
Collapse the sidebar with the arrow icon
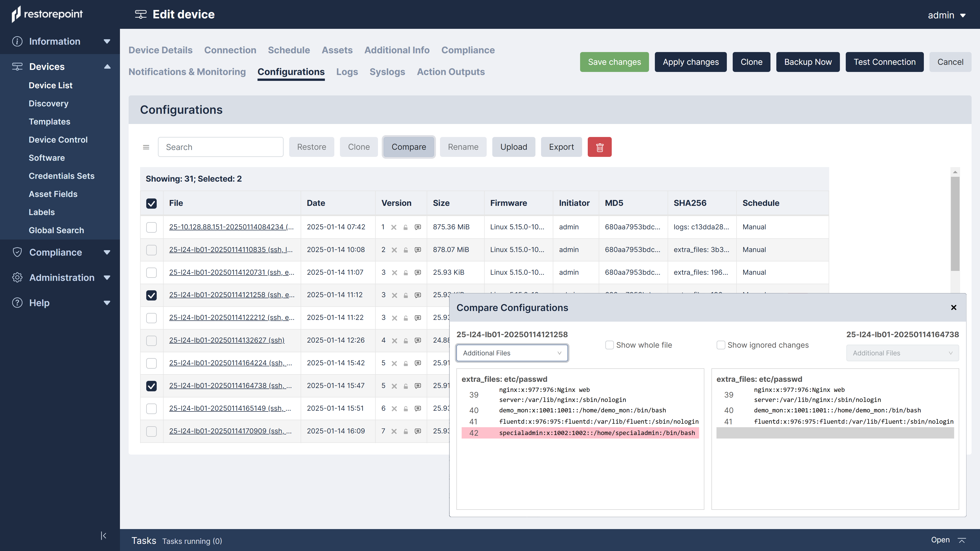103,535
